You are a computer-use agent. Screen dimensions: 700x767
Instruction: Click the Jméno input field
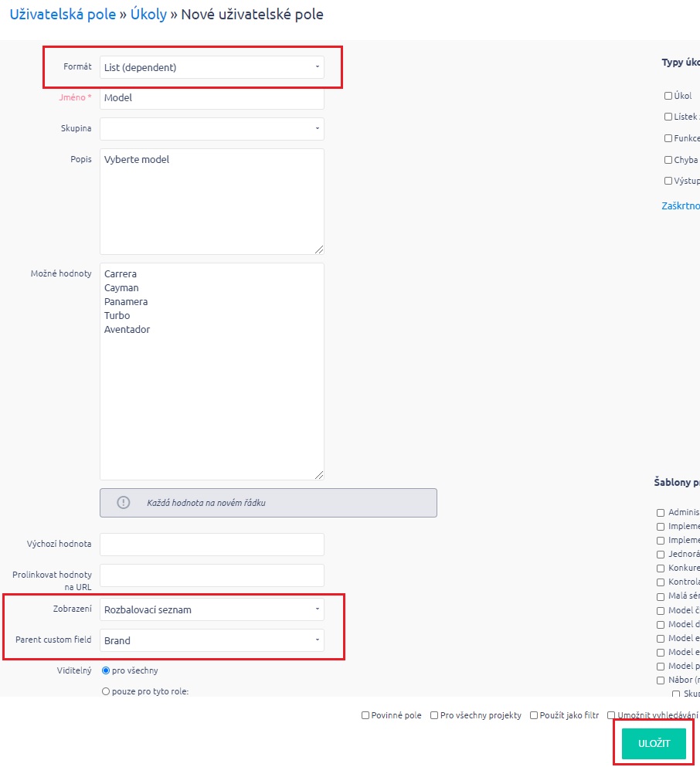tap(212, 98)
